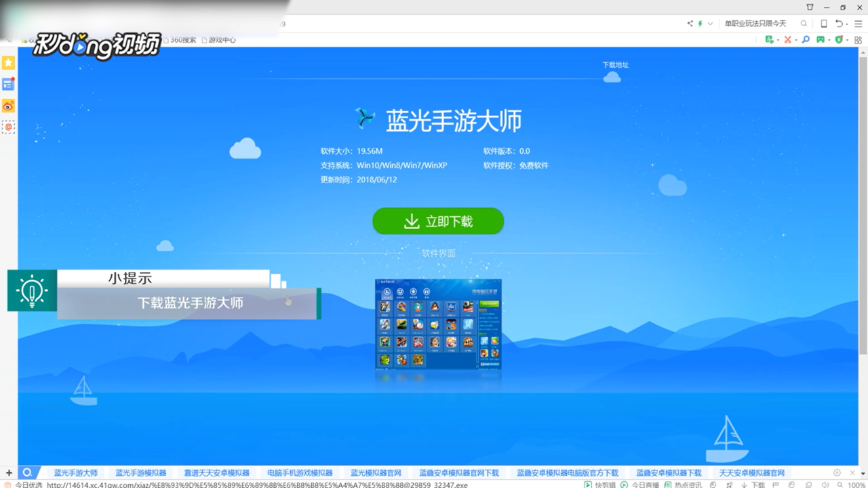The image size is (868, 488).
Task: Expand the screenshot tool dropdown arrow
Action: coord(796,40)
